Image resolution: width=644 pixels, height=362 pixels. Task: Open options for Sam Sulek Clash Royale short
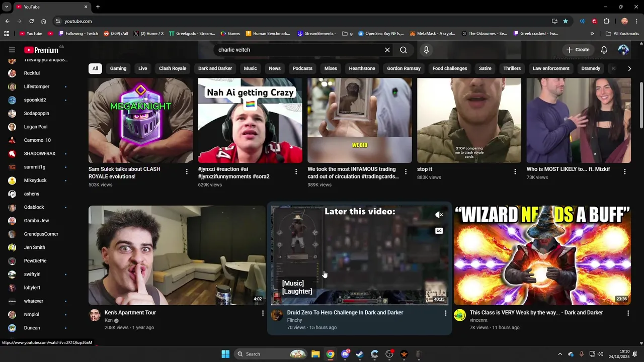(187, 171)
